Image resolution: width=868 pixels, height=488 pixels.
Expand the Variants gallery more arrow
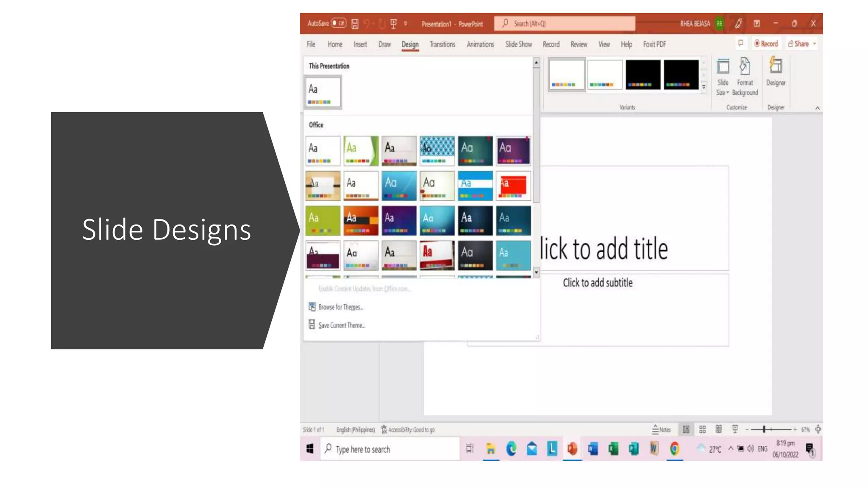pos(704,87)
